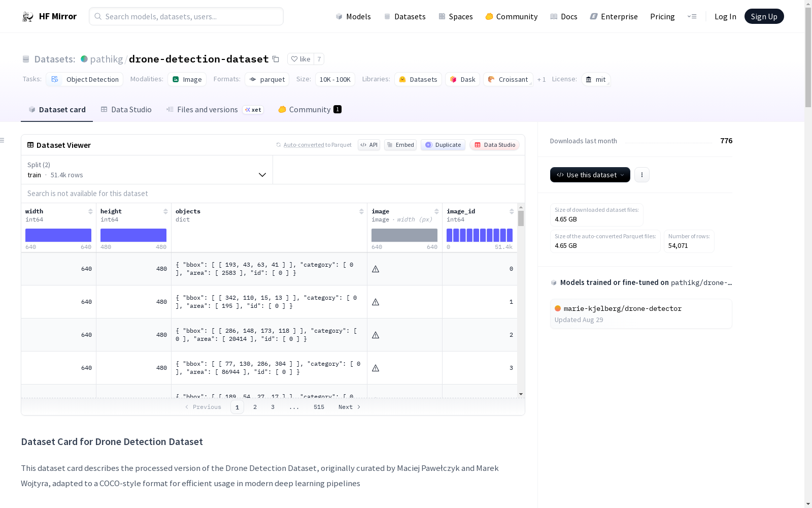This screenshot has height=508, width=812.
Task: Open Spaces in the top navigation
Action: pyautogui.click(x=456, y=17)
